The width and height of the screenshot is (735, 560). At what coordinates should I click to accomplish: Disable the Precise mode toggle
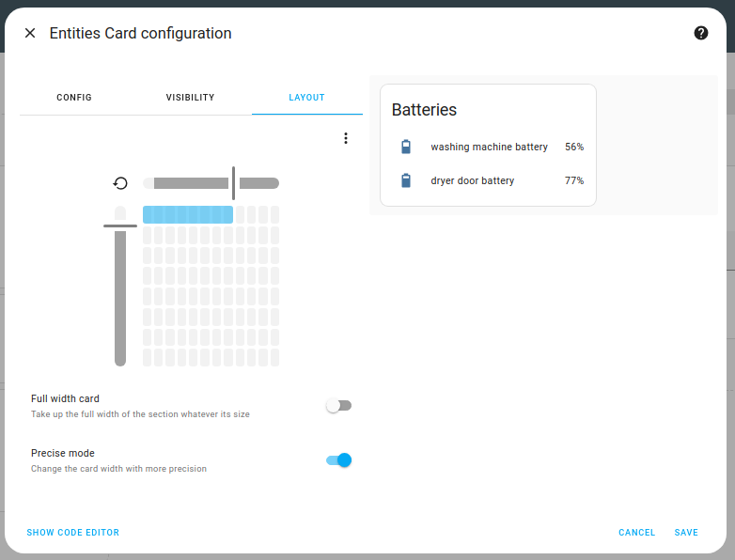(x=338, y=460)
